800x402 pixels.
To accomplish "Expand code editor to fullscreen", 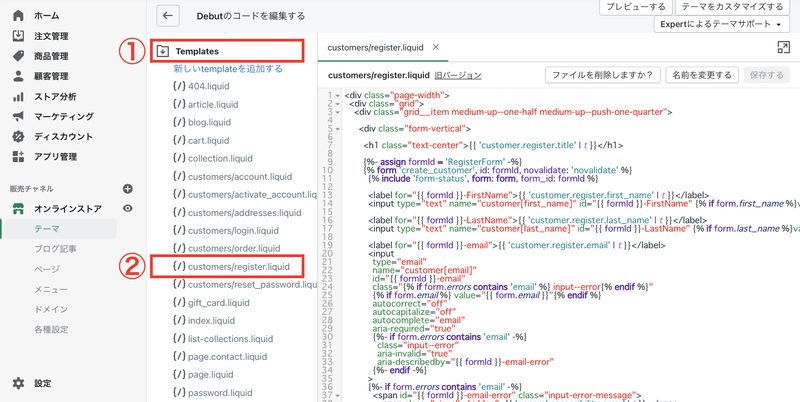I will (783, 47).
